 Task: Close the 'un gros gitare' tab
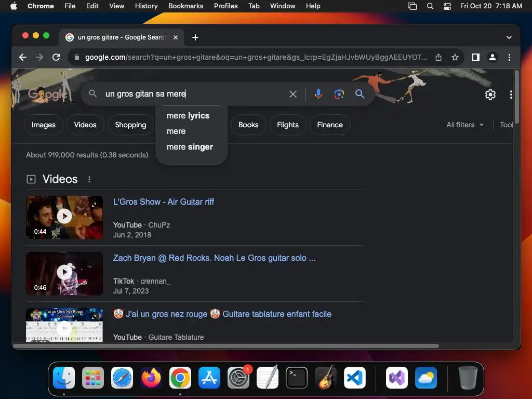[176, 37]
